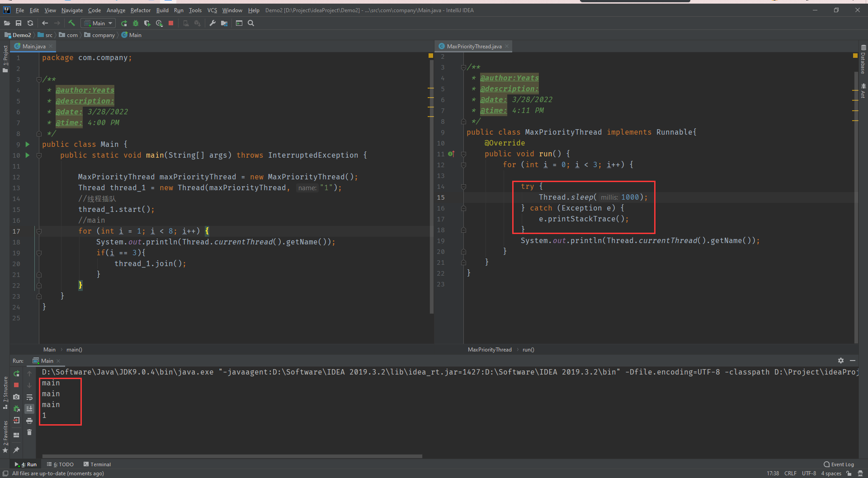Collapse the Javadoc comment in Main.java

tap(39, 80)
